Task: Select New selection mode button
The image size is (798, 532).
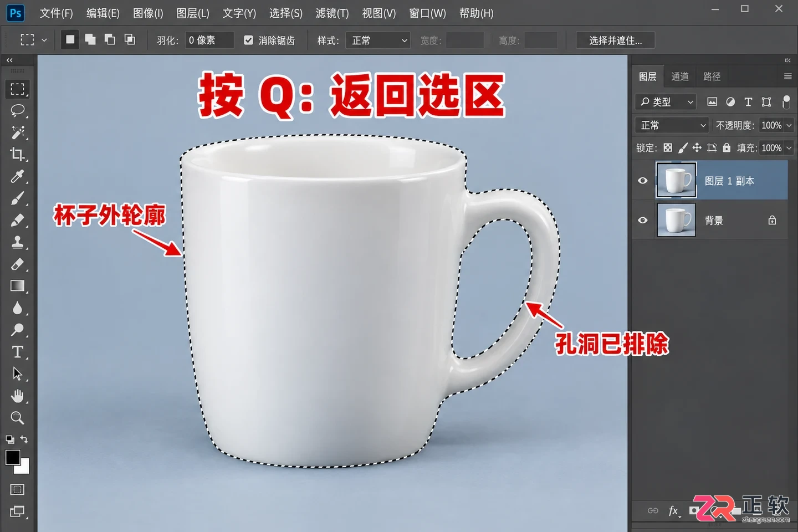Action: pyautogui.click(x=70, y=40)
